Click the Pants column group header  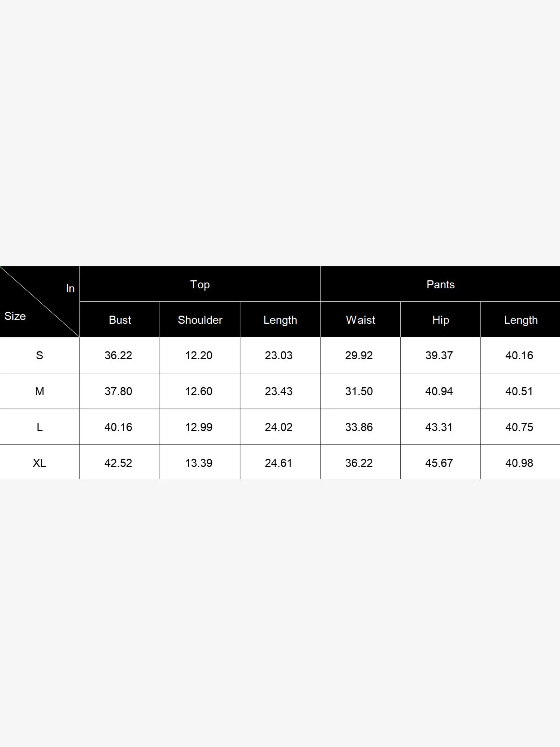coord(440,285)
